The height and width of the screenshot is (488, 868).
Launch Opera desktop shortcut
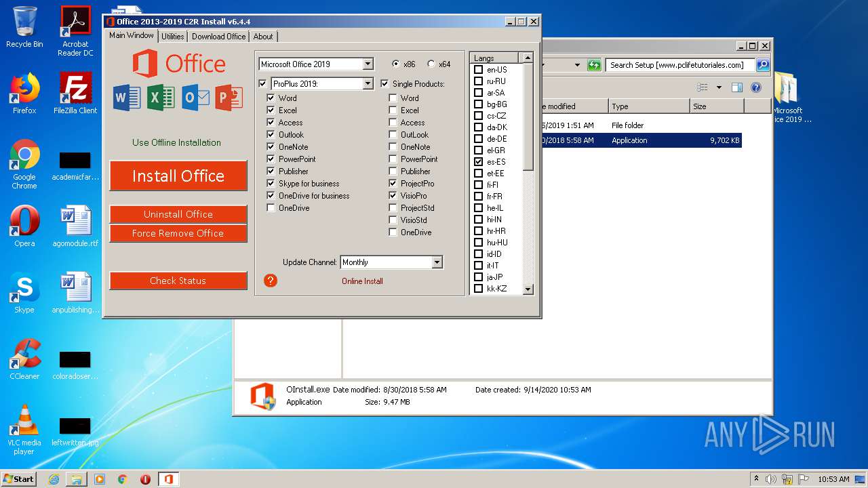tap(24, 226)
